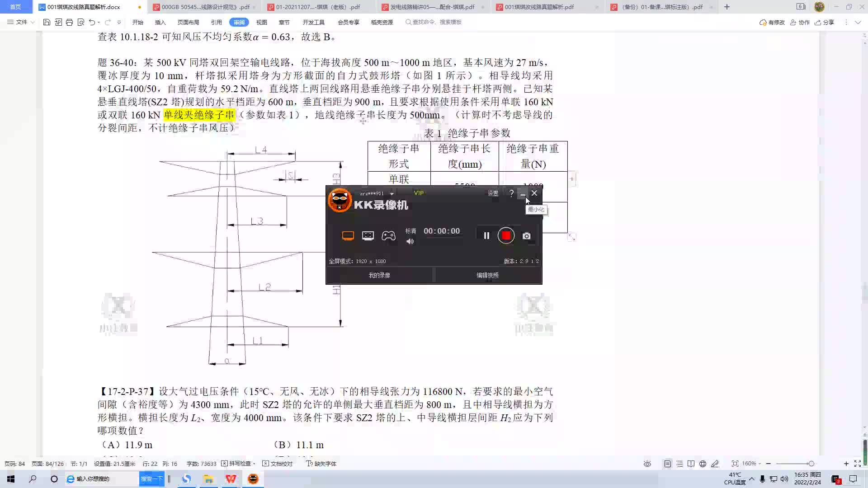This screenshot has height=488, width=868.
Task: Switch to web layout view icon
Action: pos(703,464)
